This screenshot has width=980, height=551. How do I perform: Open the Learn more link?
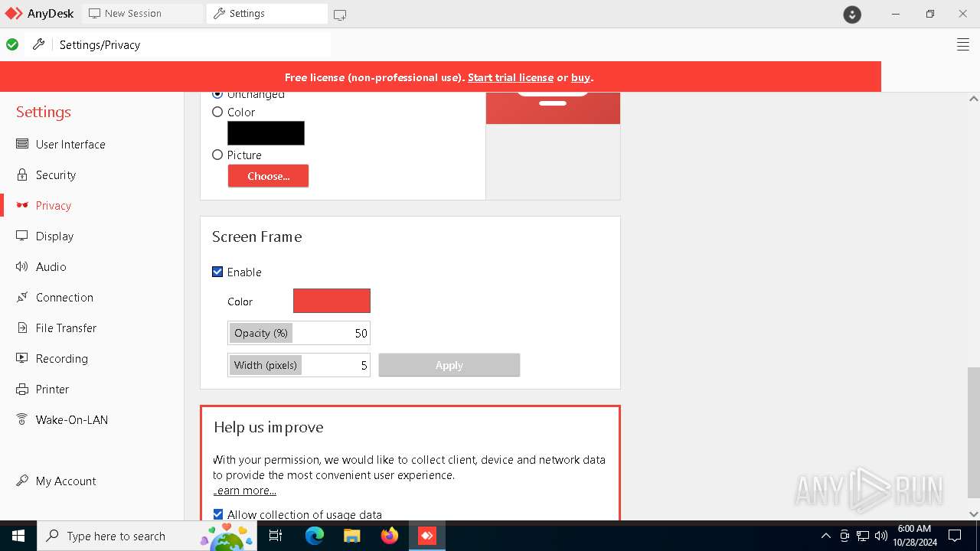point(245,491)
